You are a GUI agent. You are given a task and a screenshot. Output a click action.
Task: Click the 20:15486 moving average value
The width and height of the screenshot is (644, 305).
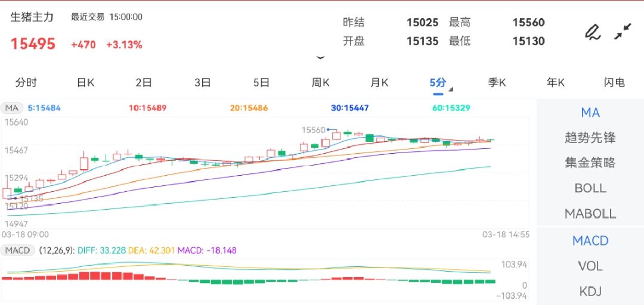click(249, 108)
